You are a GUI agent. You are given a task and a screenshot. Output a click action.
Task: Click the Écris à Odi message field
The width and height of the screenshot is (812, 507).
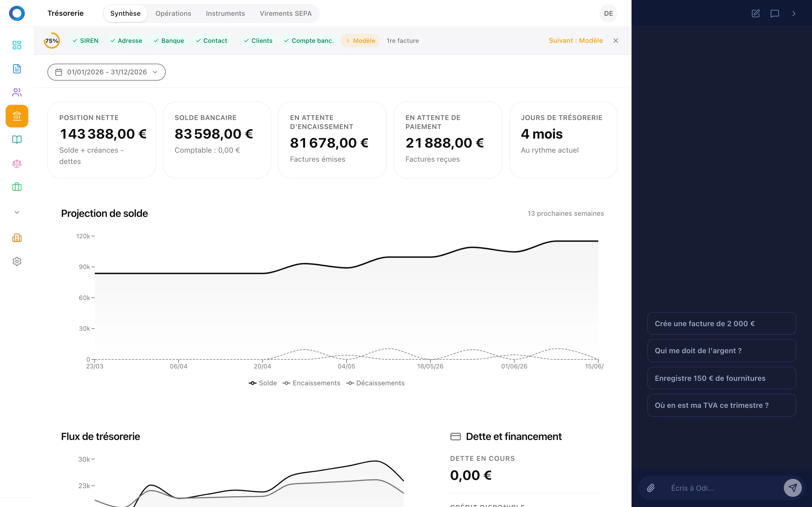coord(721,488)
